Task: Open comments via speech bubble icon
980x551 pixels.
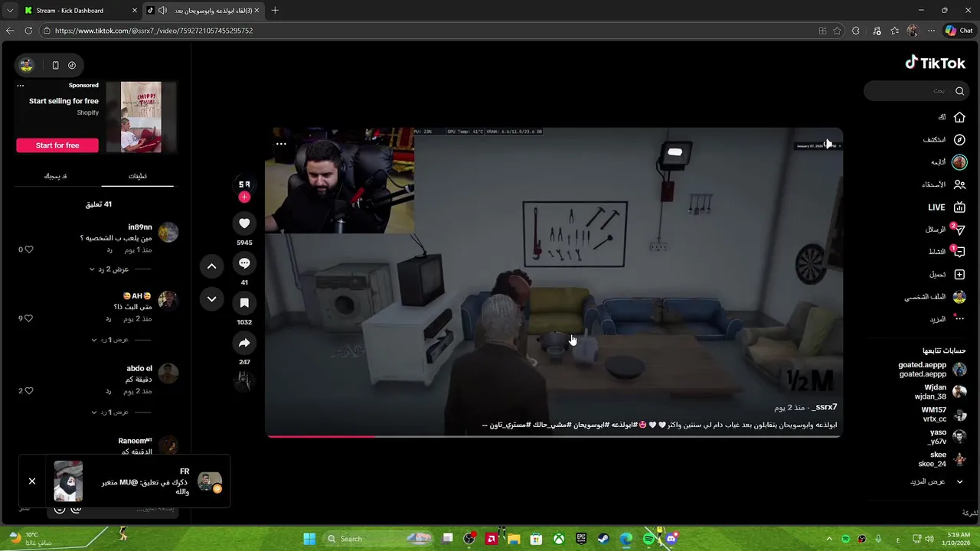Action: coord(244,263)
